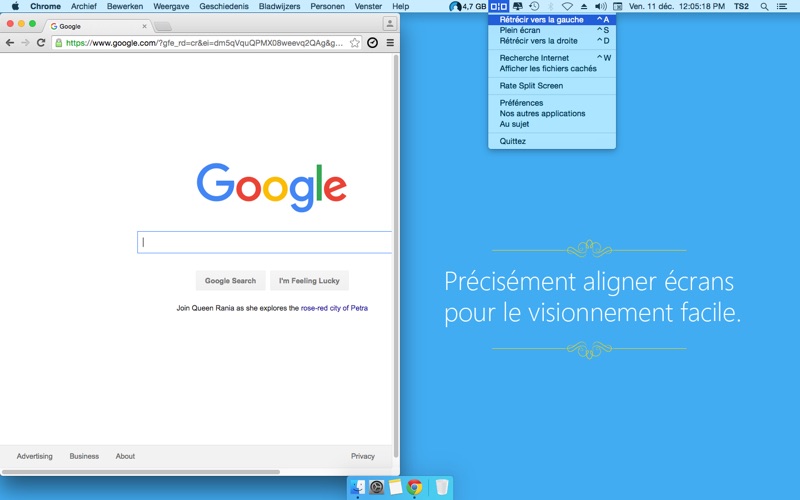This screenshot has height=500, width=800.
Task: Click Rate Split Screen menu item
Action: (x=552, y=86)
